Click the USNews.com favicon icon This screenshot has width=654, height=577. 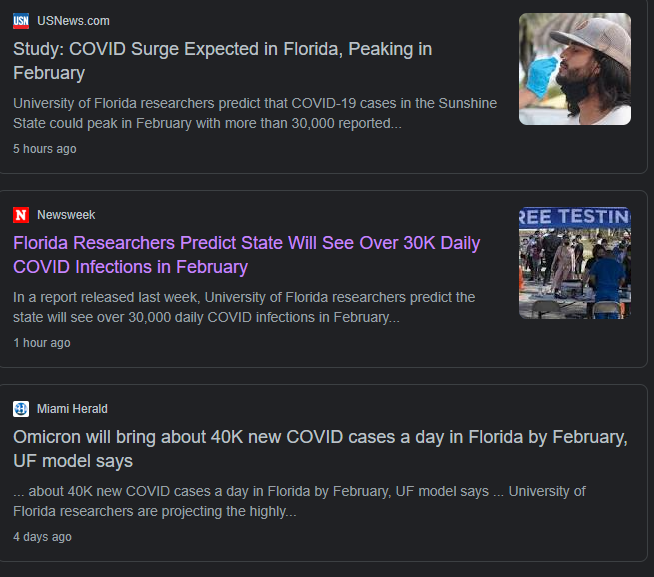click(x=21, y=21)
